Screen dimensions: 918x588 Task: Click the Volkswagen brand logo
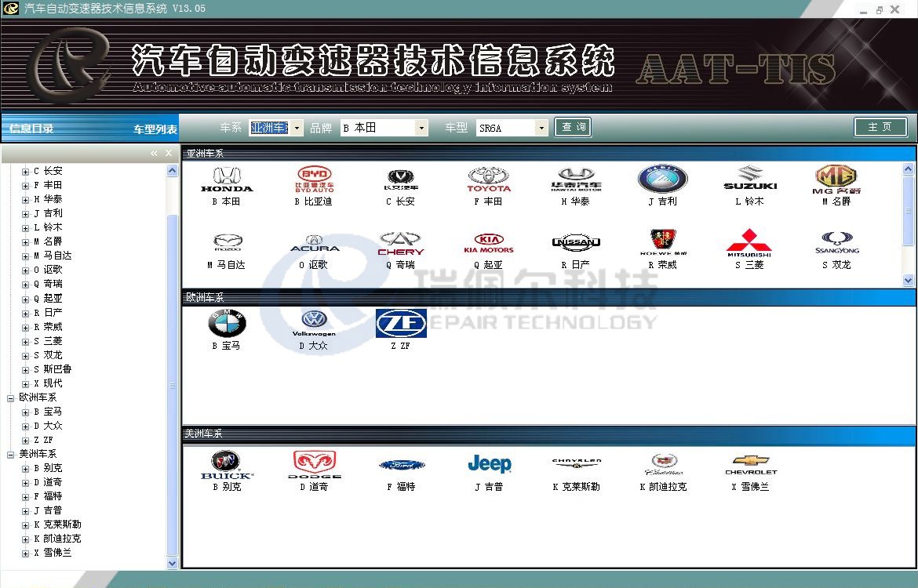coord(314,323)
